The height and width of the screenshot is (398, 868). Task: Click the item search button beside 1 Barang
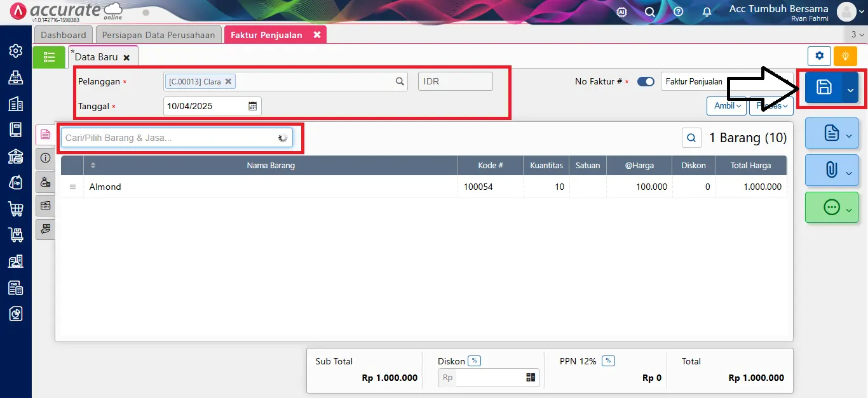pyautogui.click(x=691, y=137)
